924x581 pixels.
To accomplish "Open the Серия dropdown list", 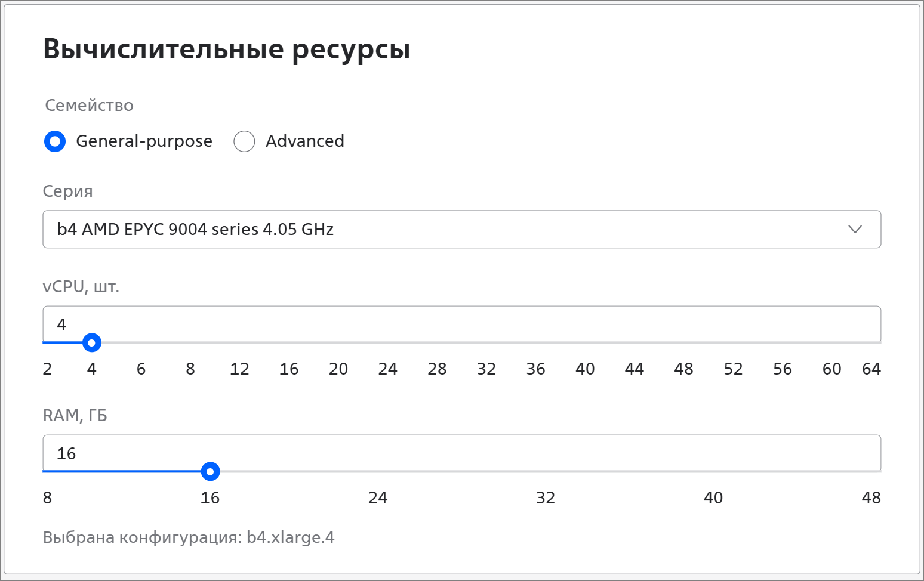I will (x=461, y=229).
